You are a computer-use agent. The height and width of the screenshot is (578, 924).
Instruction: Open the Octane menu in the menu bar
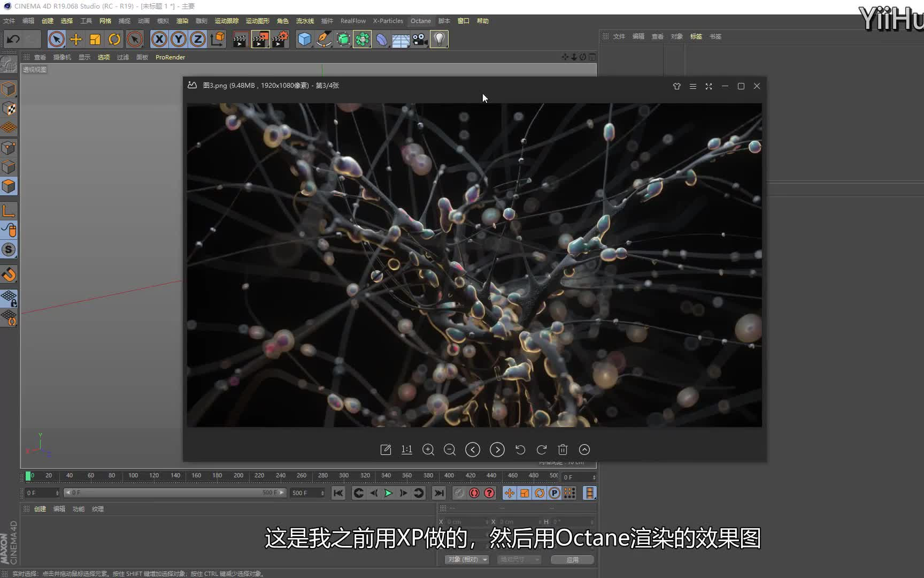tap(420, 21)
